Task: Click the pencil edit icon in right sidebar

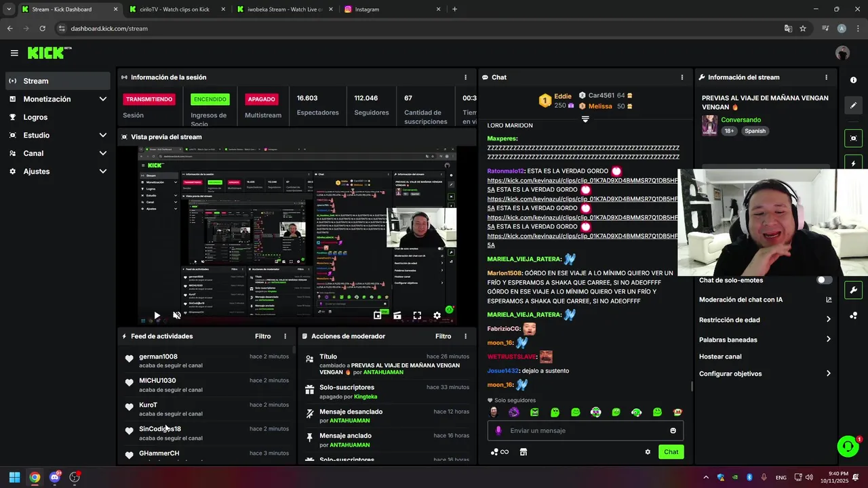Action: [x=853, y=106]
